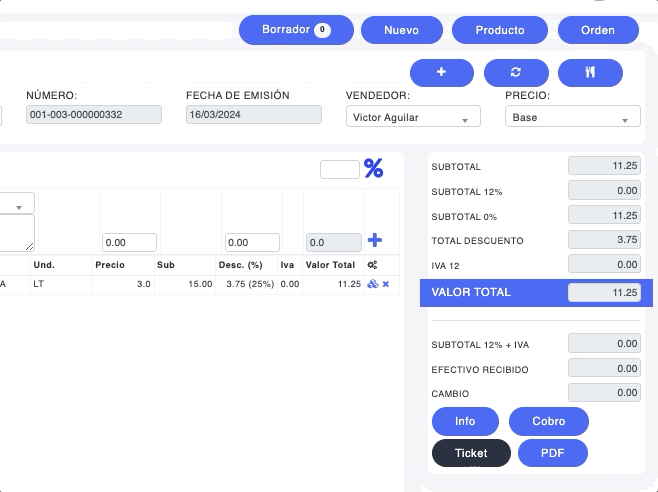Click the gears icon in table header

click(372, 265)
